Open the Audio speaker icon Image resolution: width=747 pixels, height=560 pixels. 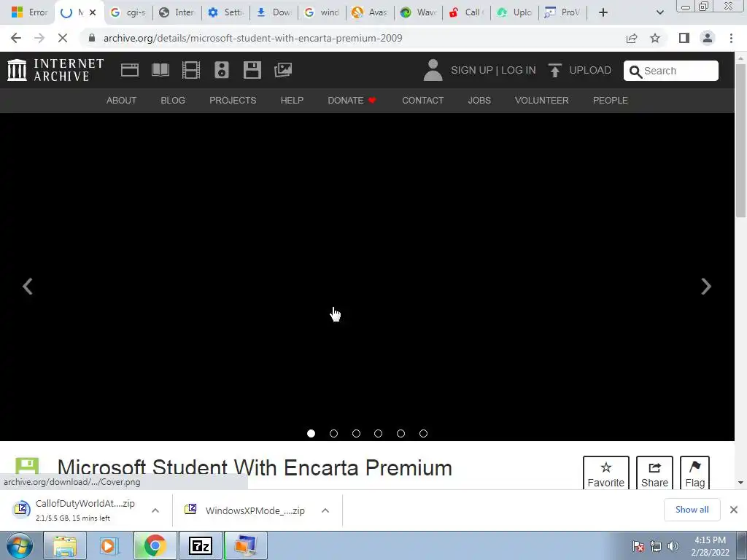point(222,70)
